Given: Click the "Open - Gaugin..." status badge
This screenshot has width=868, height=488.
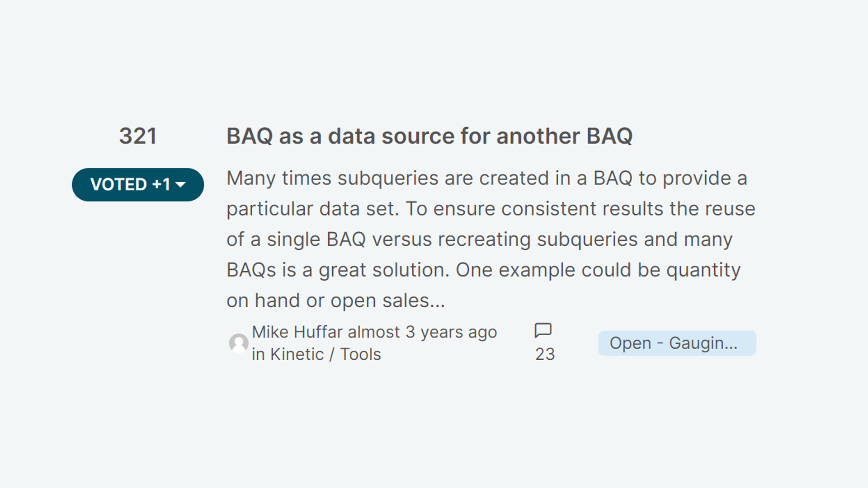Looking at the screenshot, I should coord(677,343).
